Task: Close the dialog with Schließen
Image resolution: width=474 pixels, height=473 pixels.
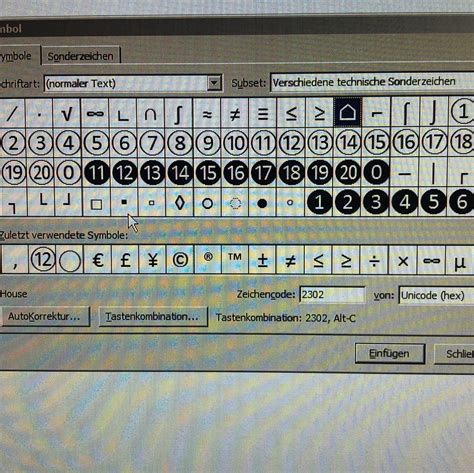Action: tap(454, 354)
